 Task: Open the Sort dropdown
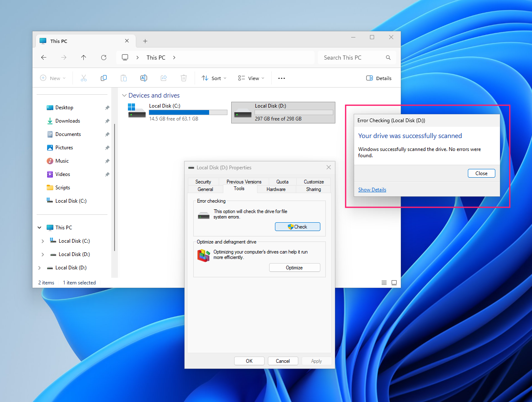click(214, 78)
